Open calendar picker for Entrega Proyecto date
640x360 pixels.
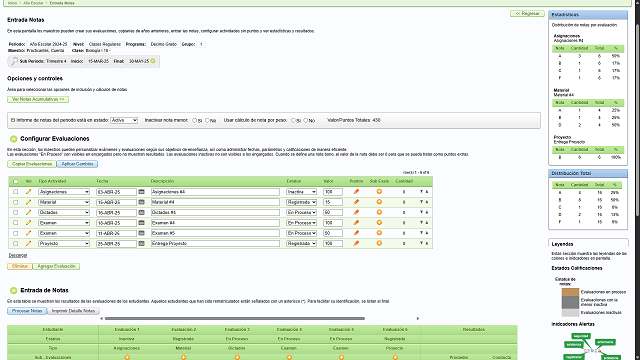(141, 243)
